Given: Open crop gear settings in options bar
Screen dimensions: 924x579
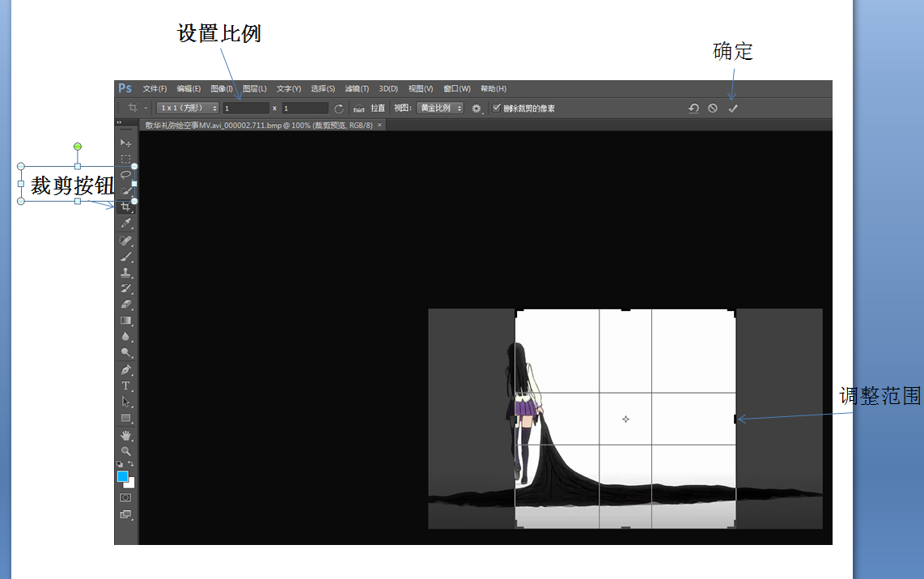Looking at the screenshot, I should click(476, 109).
